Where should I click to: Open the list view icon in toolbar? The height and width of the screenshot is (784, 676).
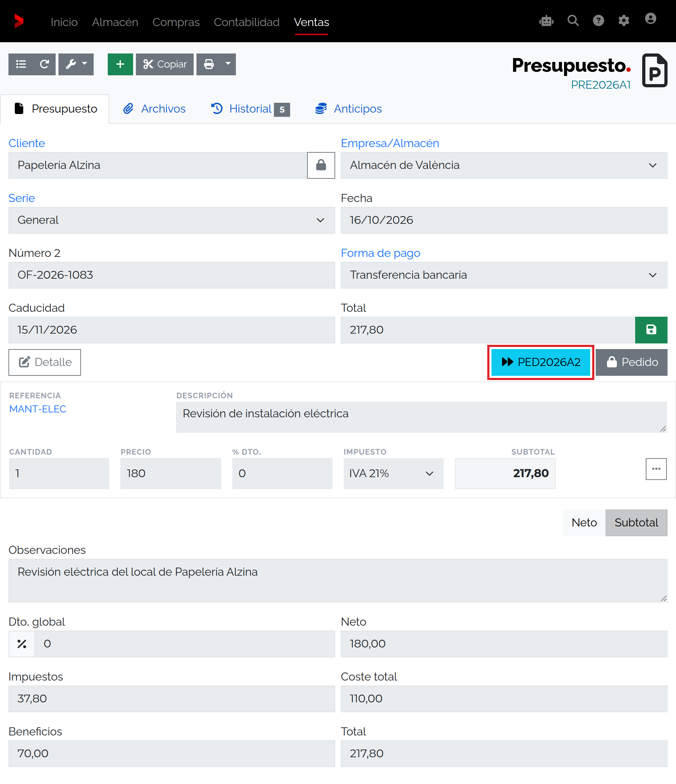coord(21,64)
